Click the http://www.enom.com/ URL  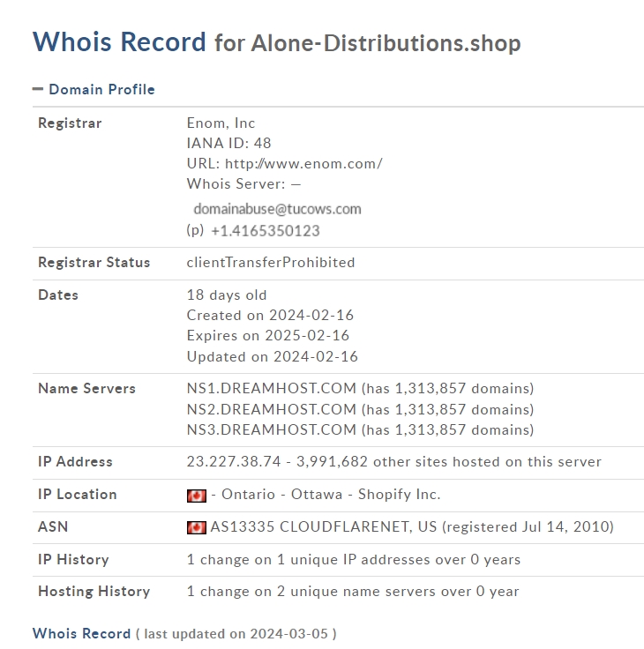click(303, 164)
